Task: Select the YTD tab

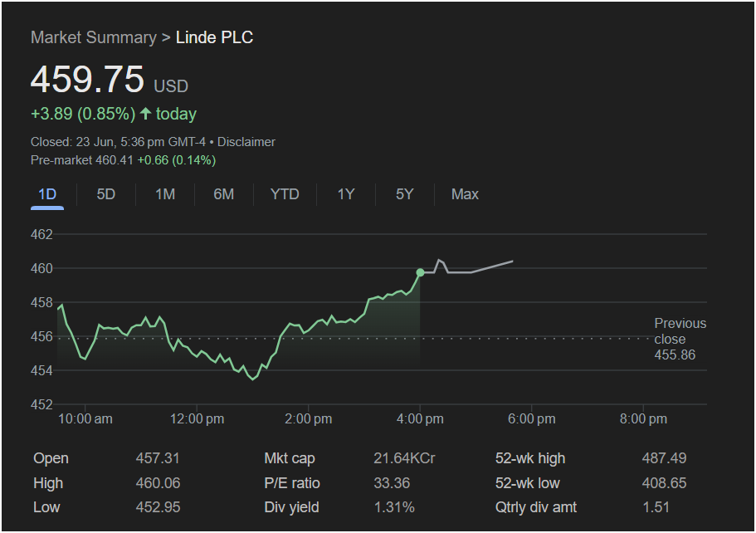Action: click(285, 194)
